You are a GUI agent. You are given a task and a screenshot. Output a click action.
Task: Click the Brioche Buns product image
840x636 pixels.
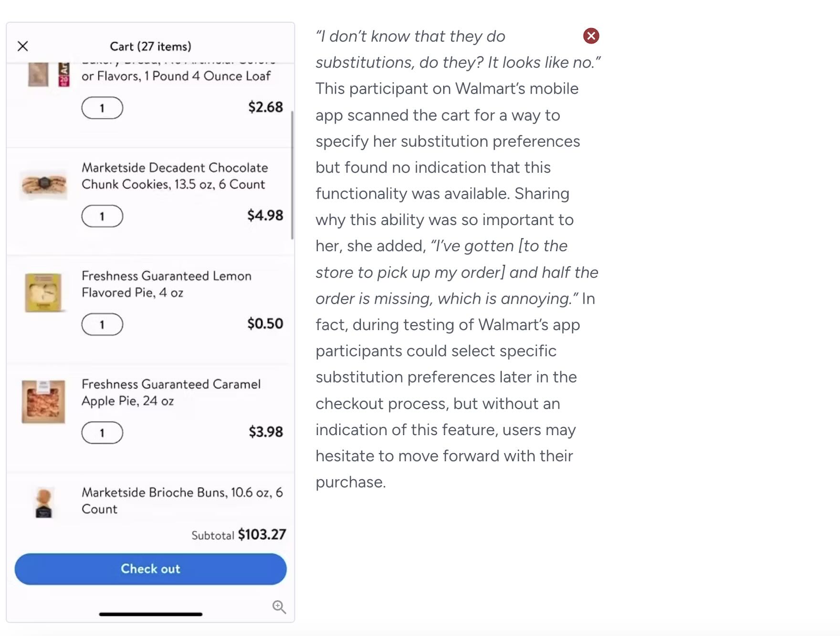click(x=44, y=502)
